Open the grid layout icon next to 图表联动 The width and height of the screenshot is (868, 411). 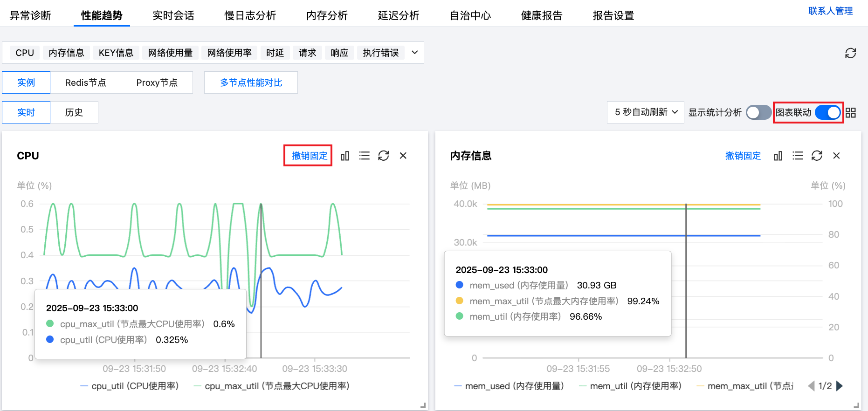pyautogui.click(x=851, y=113)
